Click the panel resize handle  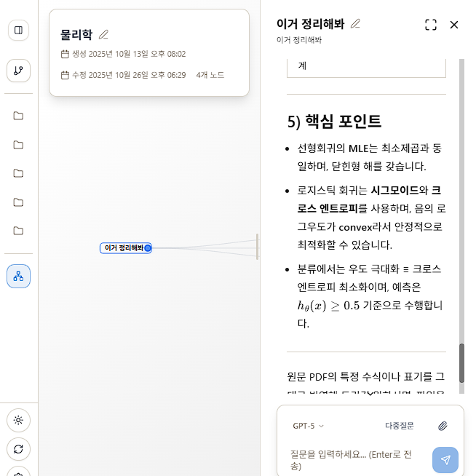258,247
